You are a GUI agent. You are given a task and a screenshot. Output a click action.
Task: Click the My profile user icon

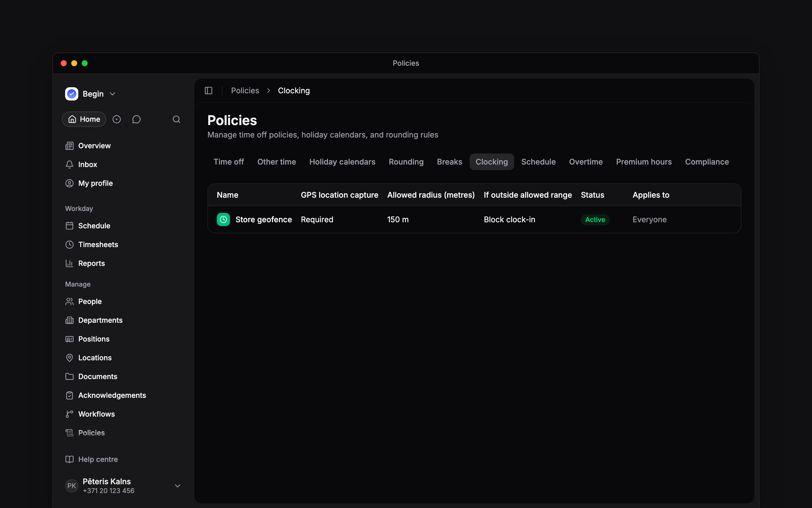point(70,183)
